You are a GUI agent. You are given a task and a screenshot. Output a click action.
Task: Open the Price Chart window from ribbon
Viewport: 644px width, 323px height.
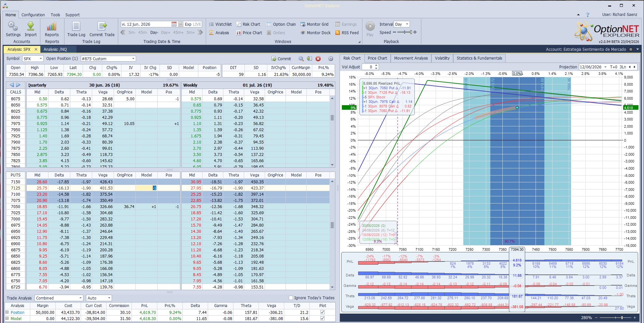249,33
